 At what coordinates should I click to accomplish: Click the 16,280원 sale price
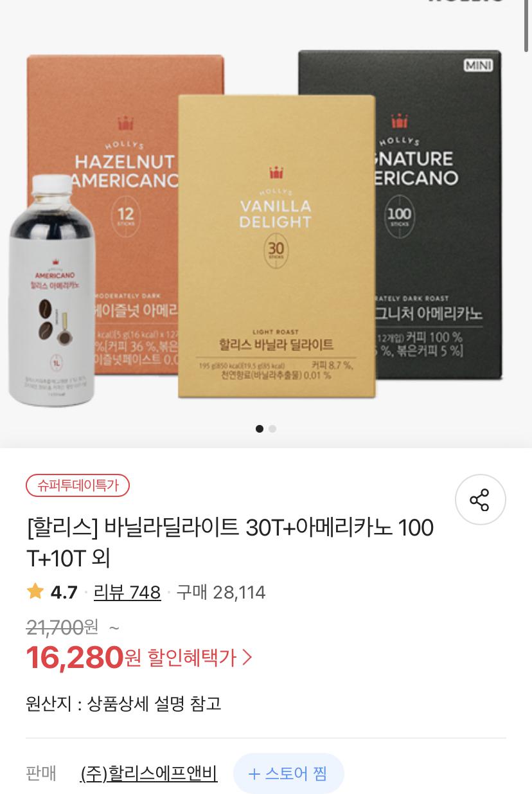(x=84, y=657)
